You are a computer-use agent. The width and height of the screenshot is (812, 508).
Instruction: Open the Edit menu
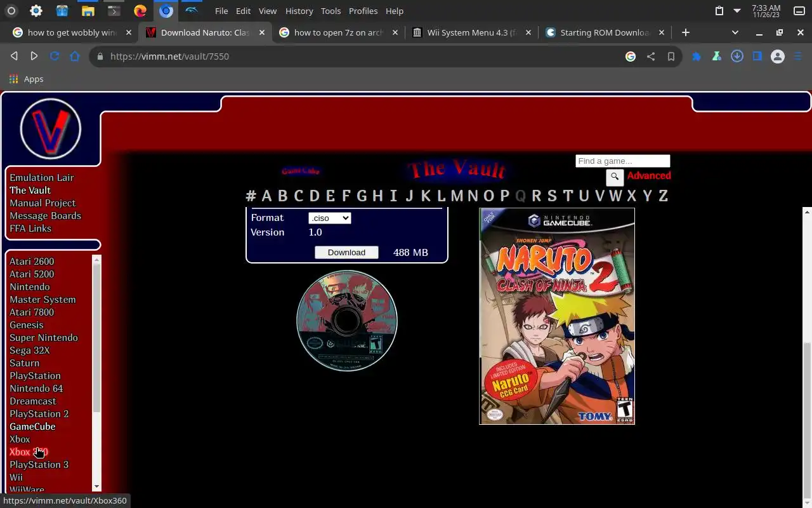click(x=243, y=11)
